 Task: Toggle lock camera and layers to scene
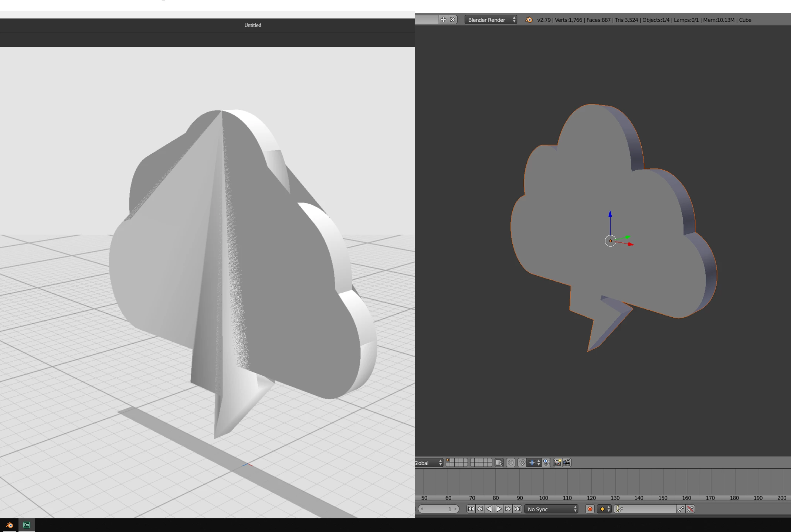[x=499, y=463]
